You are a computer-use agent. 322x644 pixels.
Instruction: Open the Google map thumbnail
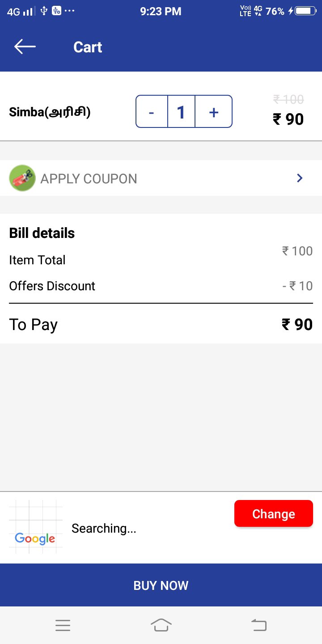point(36,527)
